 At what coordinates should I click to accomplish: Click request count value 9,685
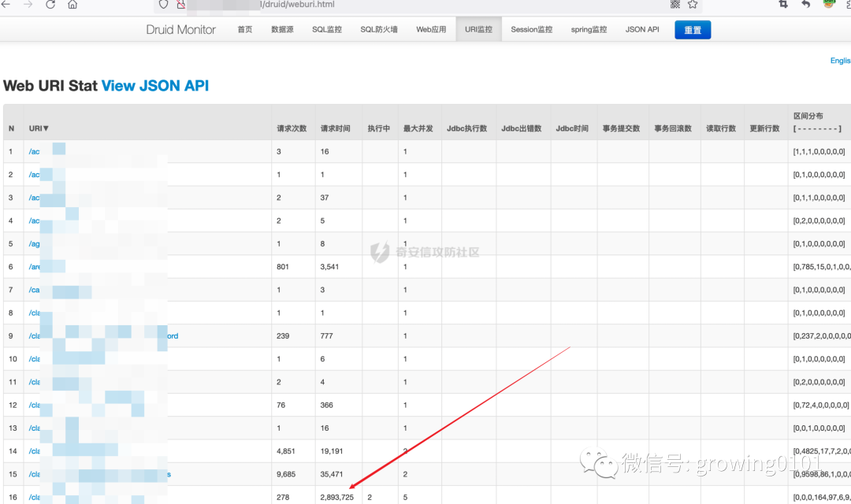(x=286, y=474)
